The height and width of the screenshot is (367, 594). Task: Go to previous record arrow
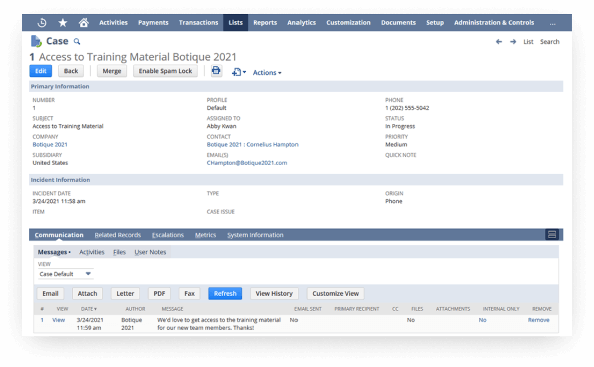tap(499, 42)
